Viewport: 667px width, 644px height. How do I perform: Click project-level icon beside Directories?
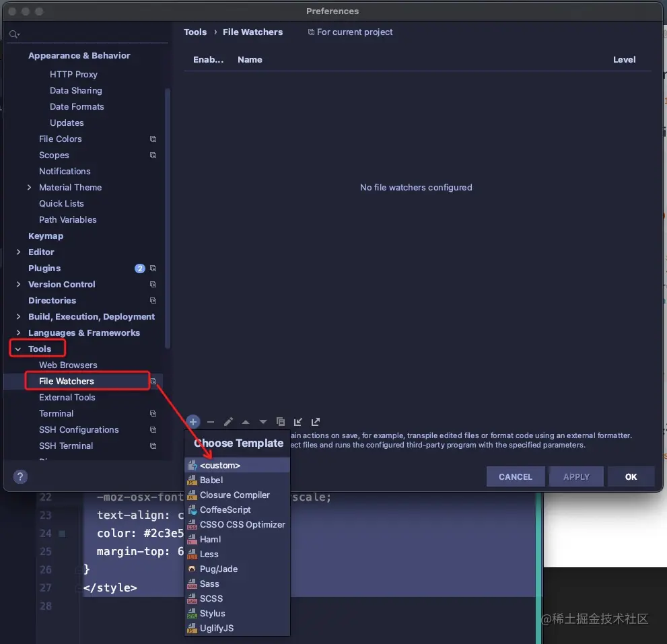153,300
